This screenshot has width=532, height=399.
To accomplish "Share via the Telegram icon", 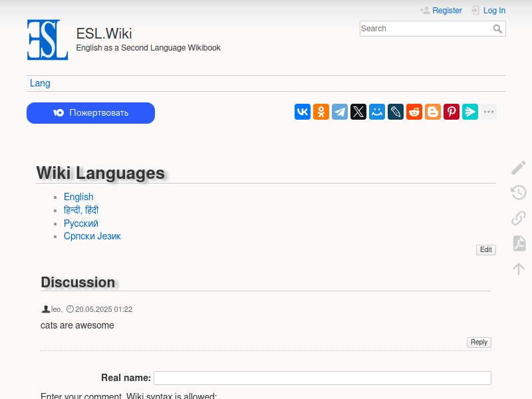I will point(340,112).
